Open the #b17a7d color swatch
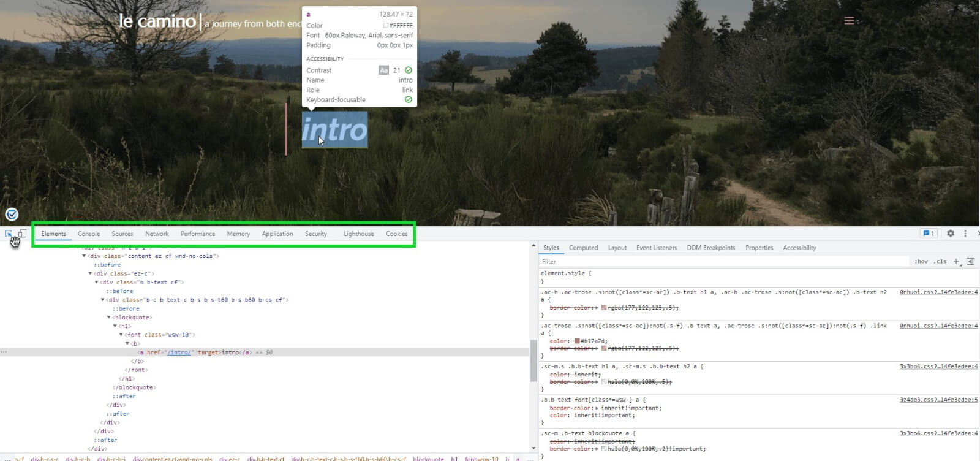This screenshot has height=461, width=980. tap(577, 341)
